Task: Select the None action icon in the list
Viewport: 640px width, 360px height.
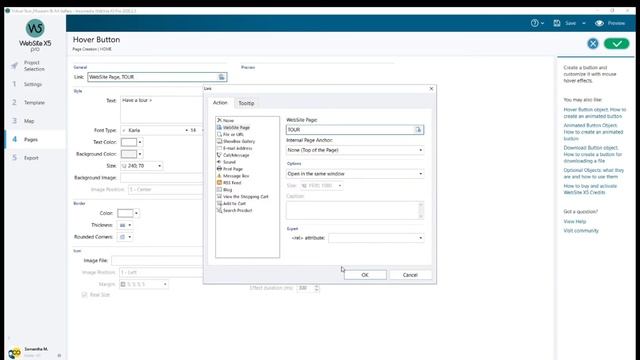Action: (x=219, y=120)
